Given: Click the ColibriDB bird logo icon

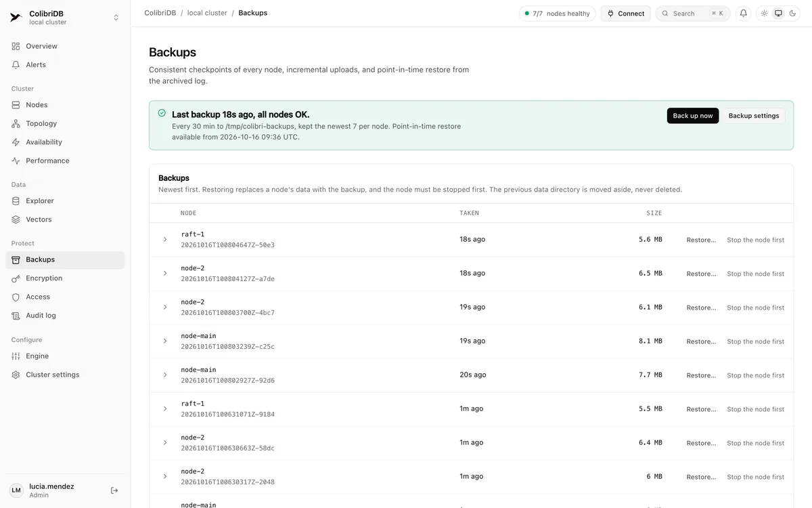Looking at the screenshot, I should click(x=16, y=18).
